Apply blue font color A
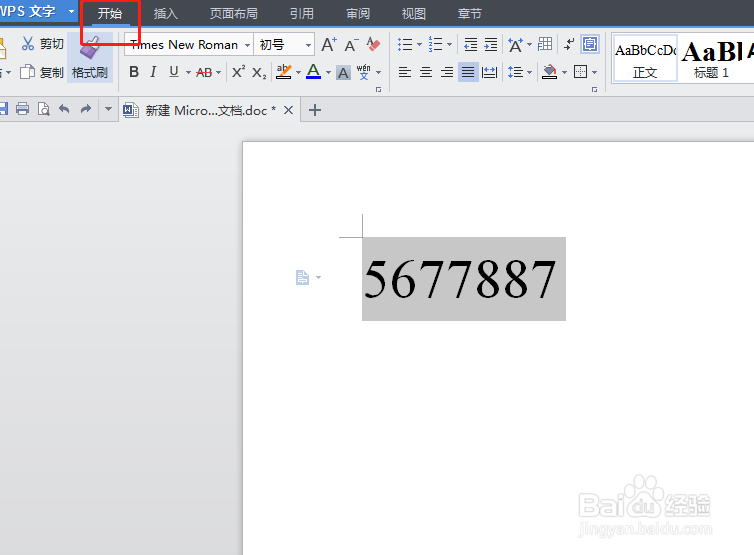 click(314, 72)
